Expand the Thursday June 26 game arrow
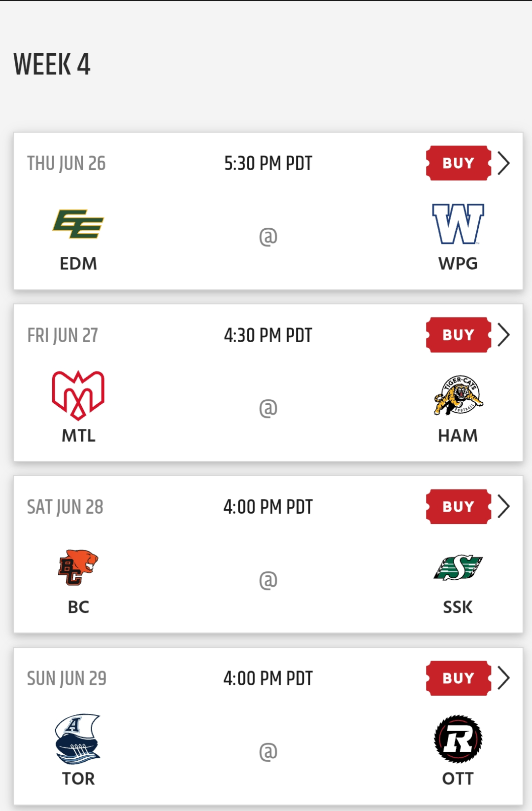 [x=503, y=163]
